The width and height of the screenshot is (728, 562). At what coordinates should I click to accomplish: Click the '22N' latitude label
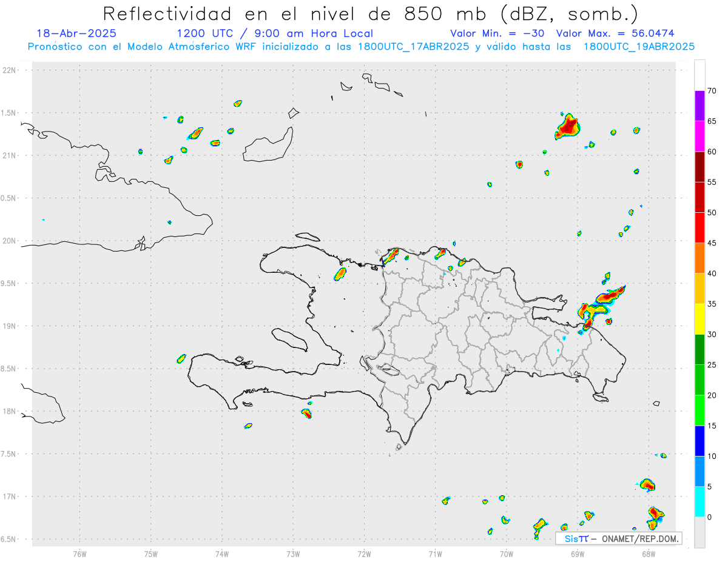coord(10,70)
